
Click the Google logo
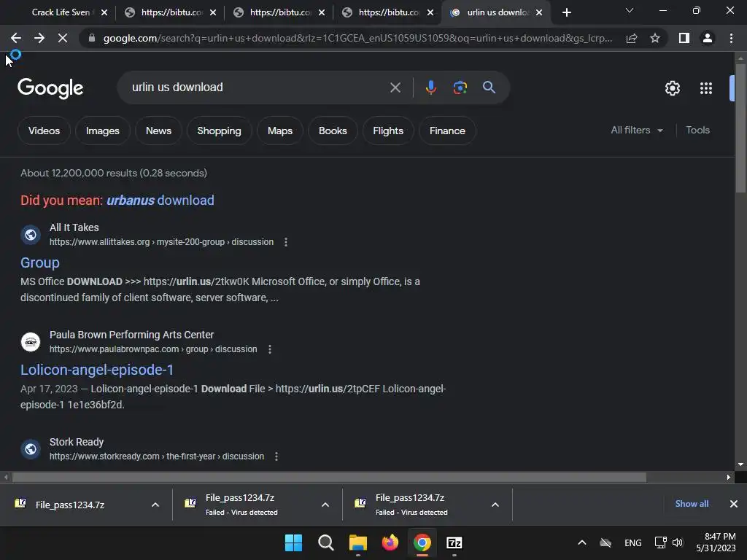click(x=50, y=88)
